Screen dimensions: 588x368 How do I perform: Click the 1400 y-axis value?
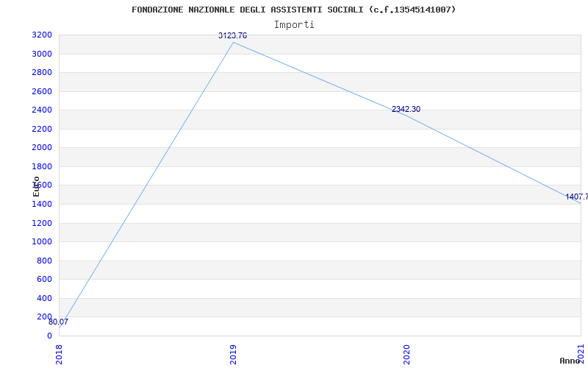(42, 205)
